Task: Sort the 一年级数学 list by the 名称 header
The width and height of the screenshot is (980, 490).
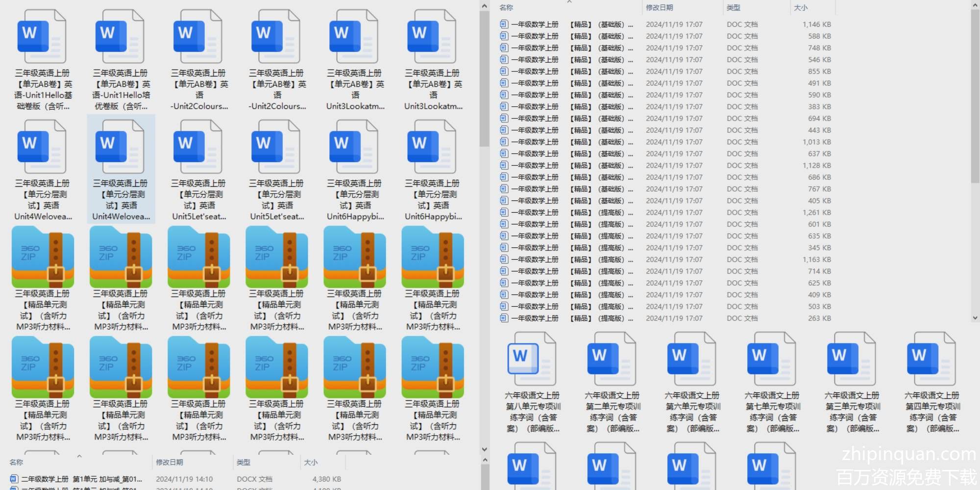Action: point(506,7)
